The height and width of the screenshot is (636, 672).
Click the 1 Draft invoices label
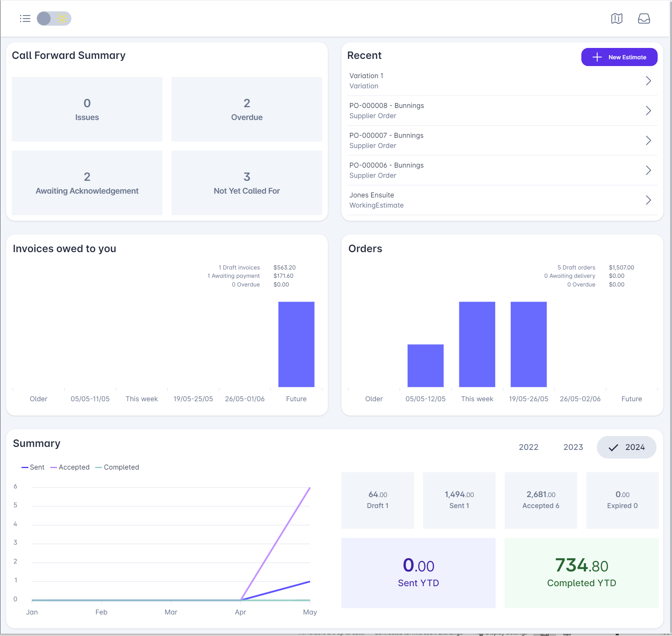239,268
